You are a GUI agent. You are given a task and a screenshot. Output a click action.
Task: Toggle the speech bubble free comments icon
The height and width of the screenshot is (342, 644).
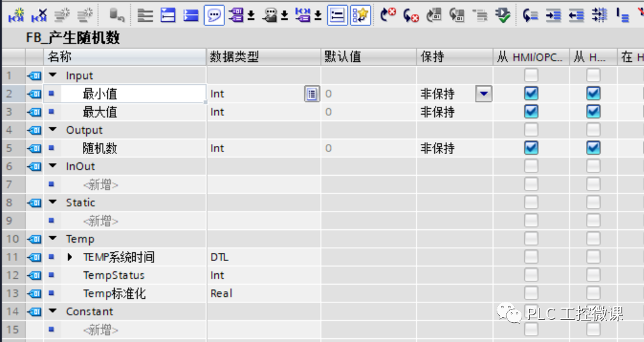(214, 15)
